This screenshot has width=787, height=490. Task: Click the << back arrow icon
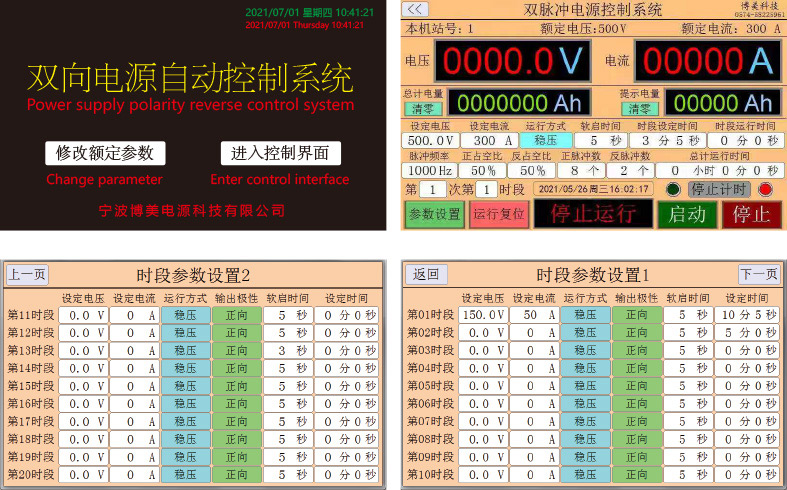[x=416, y=9]
